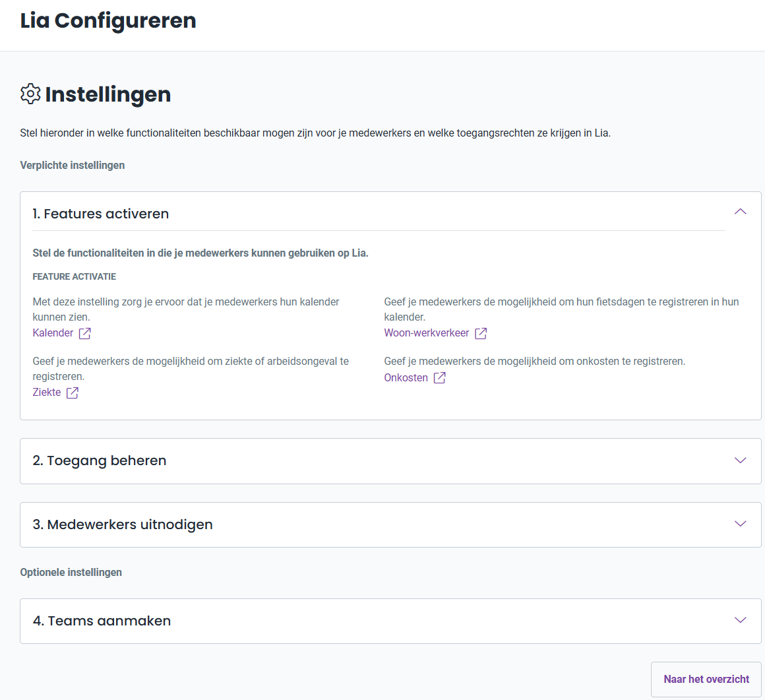
Task: Expand the Toegang beheren chevron
Action: tap(740, 461)
